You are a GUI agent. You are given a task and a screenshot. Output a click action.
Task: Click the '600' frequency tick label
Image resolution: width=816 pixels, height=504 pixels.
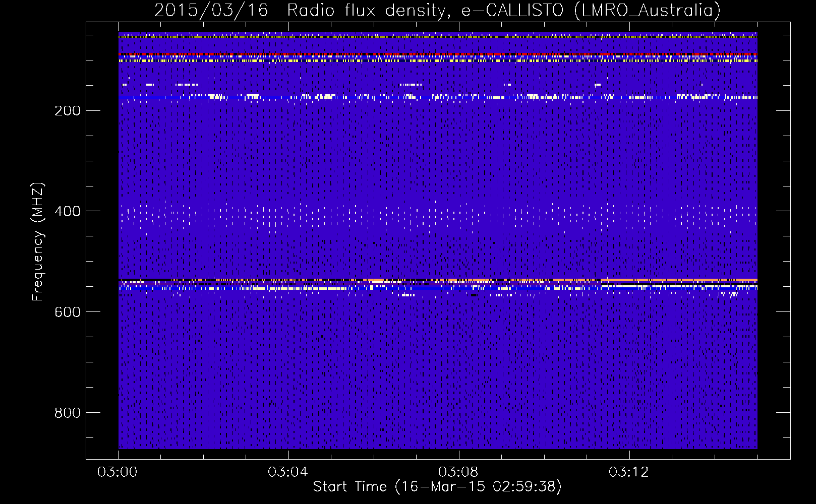pos(68,312)
